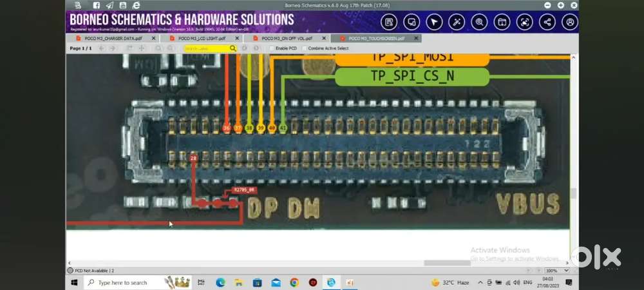This screenshot has width=644, height=290.
Task: Click the face scan icon in header
Action: point(524,22)
